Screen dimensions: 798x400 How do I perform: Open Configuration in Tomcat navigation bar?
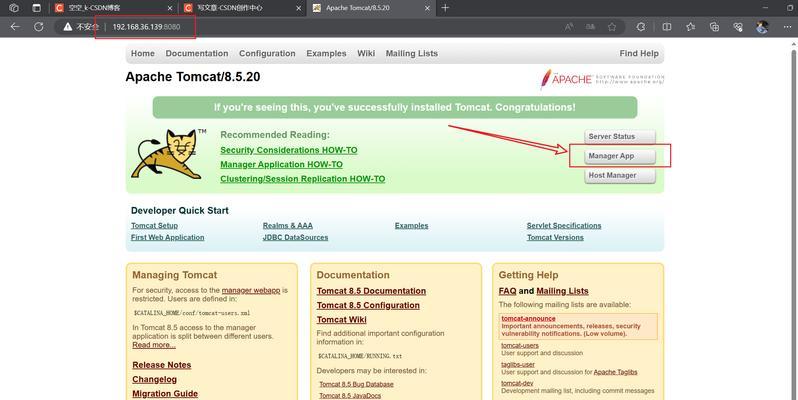[x=267, y=53]
